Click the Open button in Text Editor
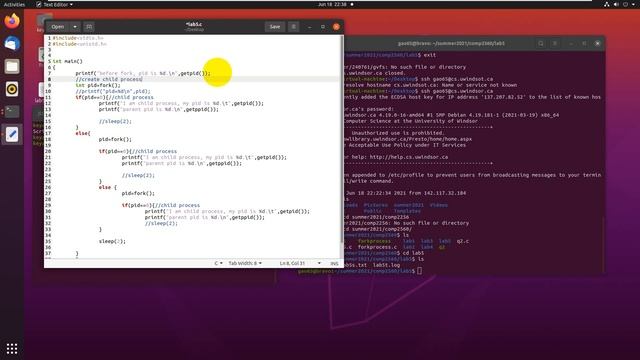 [x=58, y=27]
